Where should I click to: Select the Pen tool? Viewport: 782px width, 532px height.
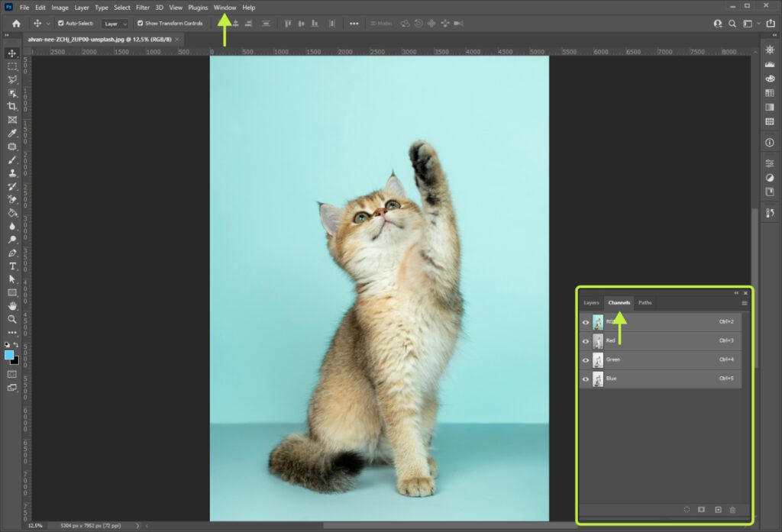[12, 253]
